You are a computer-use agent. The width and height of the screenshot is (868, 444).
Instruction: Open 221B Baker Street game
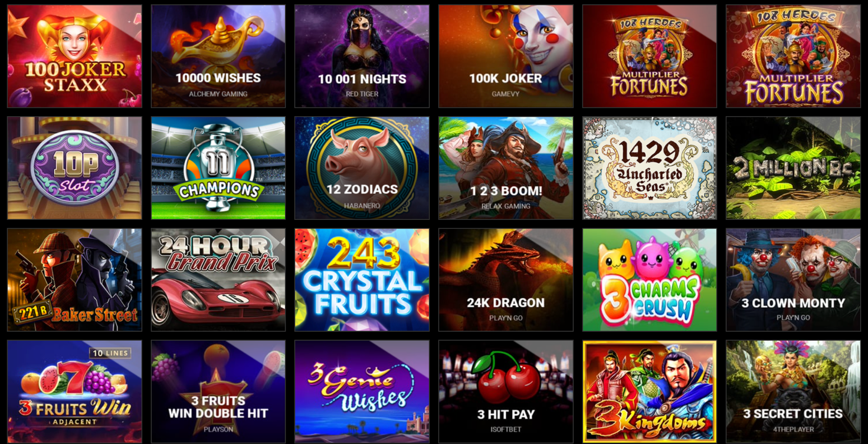coord(74,280)
